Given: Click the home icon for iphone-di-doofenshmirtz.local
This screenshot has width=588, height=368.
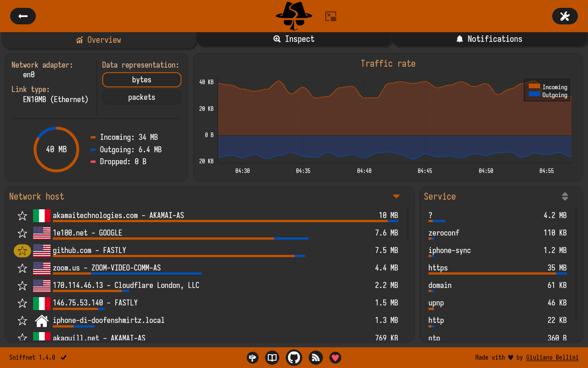Looking at the screenshot, I should [42, 321].
